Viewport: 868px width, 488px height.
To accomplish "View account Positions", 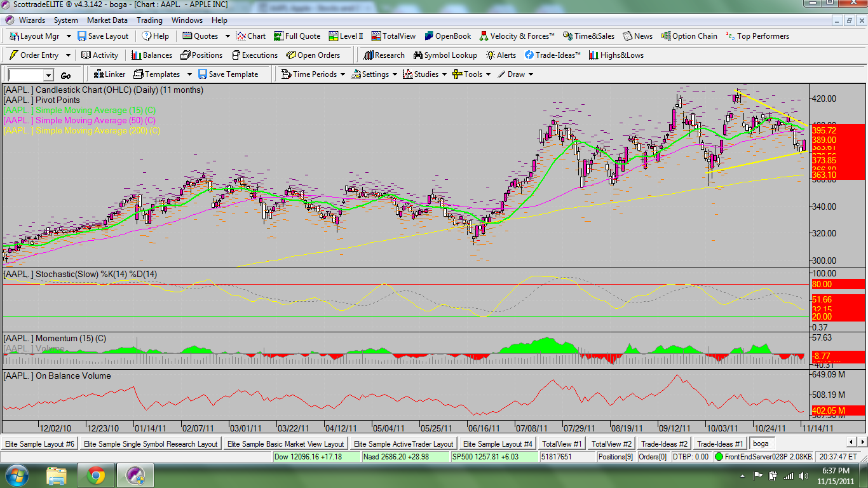I will click(201, 55).
